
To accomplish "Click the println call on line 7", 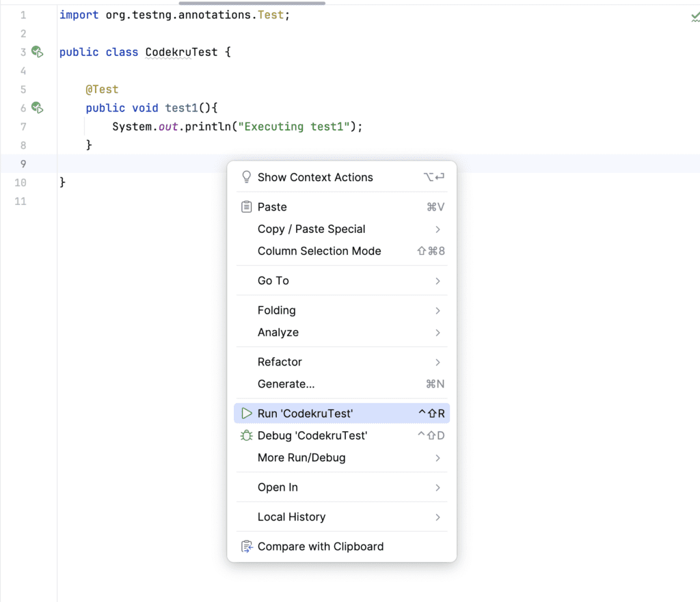I will [208, 126].
